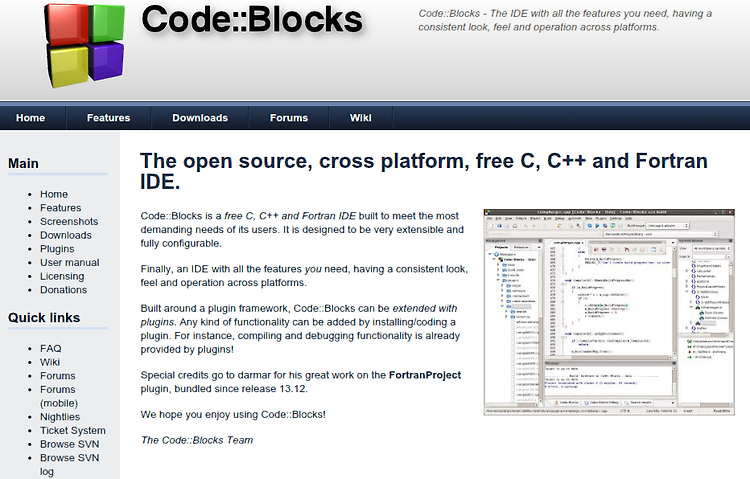The image size is (750, 479).
Task: Open the Screenshots sidebar link
Action: [69, 222]
